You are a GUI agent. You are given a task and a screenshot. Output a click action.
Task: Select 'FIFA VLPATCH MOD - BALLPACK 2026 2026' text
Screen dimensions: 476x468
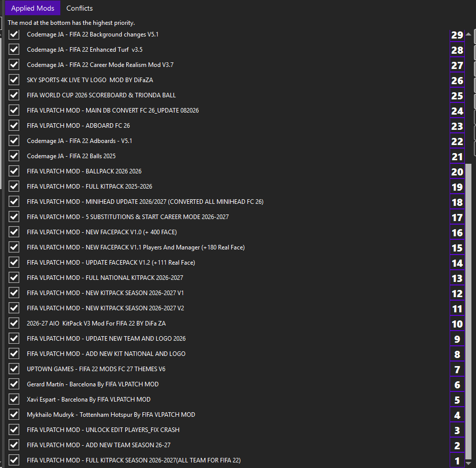(84, 171)
